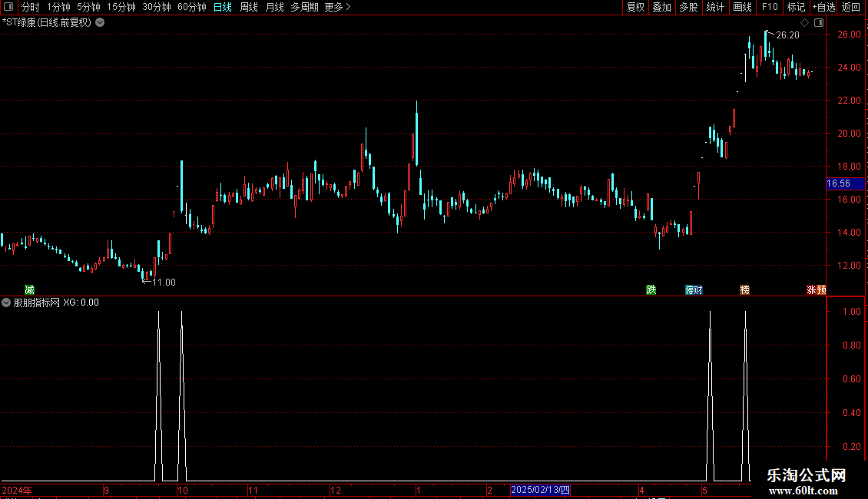The width and height of the screenshot is (868, 499).
Task: Open the F10 company info
Action: tap(770, 7)
